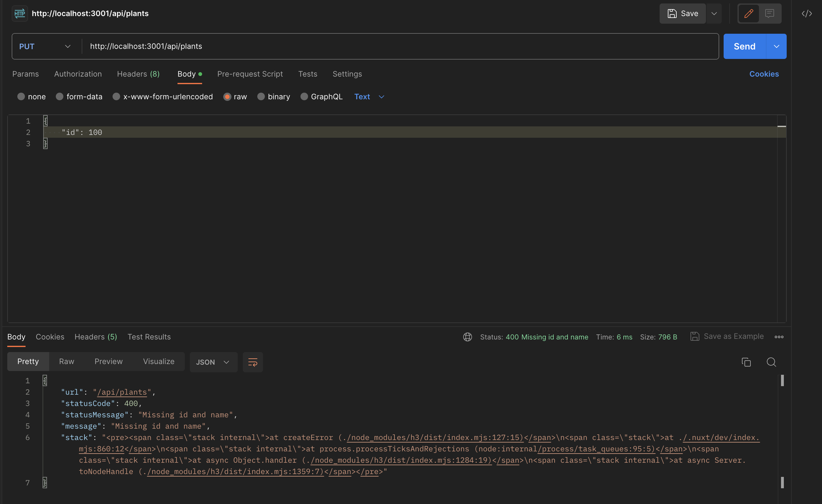Click the Send button
Viewport: 822px width, 504px height.
(x=744, y=46)
